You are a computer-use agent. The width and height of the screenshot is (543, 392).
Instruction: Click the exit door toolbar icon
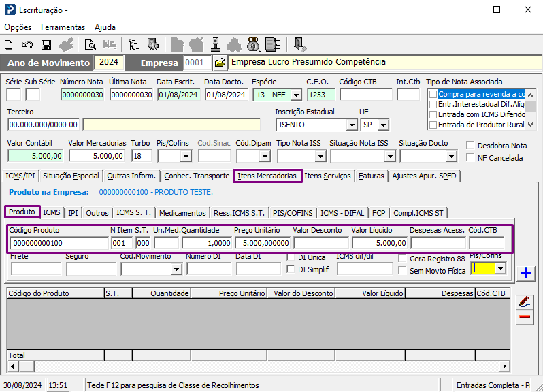299,45
